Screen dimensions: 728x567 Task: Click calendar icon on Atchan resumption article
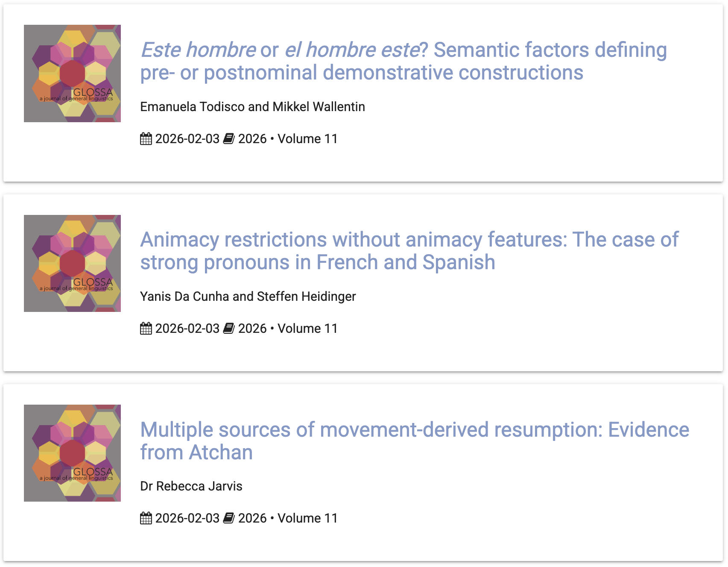point(146,518)
